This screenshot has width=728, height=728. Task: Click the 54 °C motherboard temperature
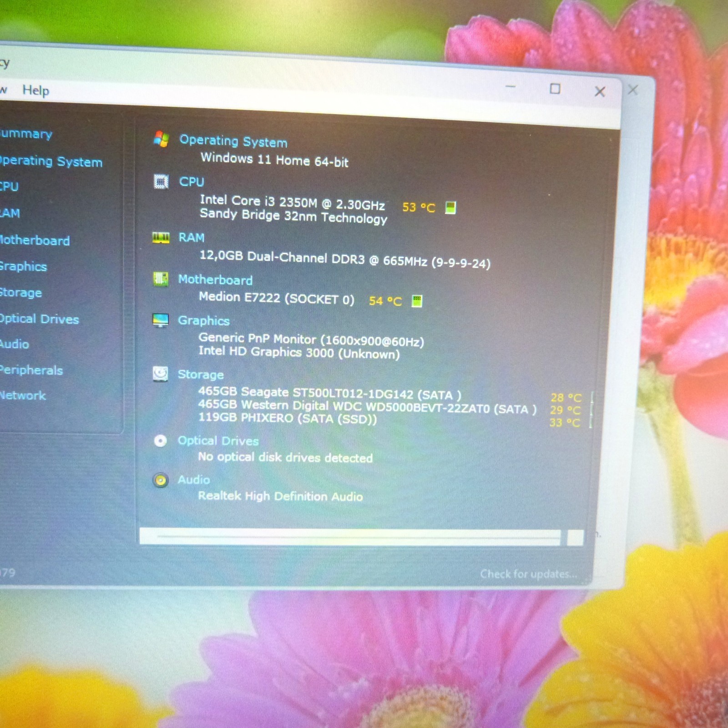(385, 301)
